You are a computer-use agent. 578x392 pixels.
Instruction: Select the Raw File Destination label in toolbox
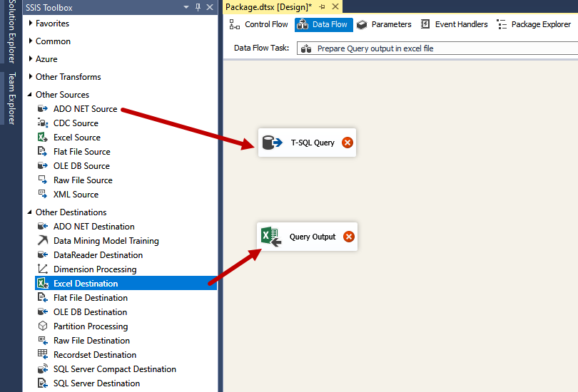click(91, 340)
